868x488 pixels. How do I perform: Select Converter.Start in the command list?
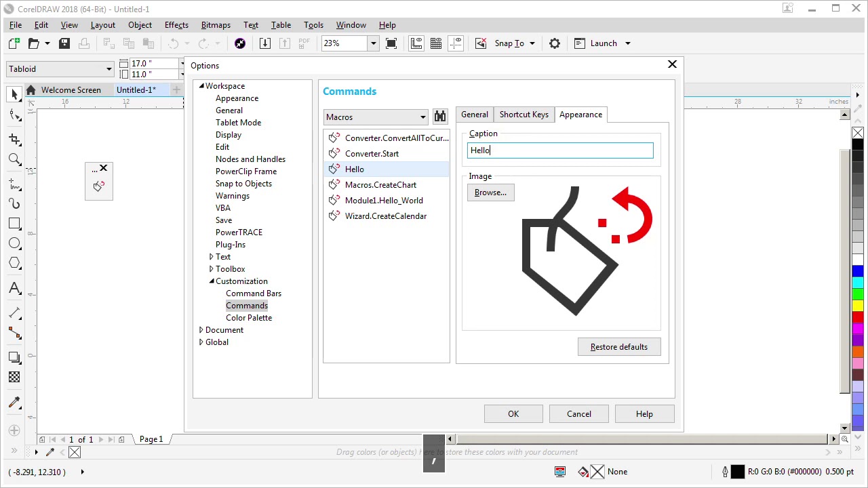372,154
